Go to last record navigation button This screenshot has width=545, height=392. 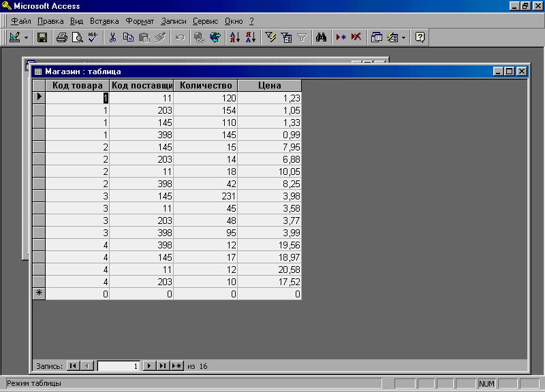163,365
